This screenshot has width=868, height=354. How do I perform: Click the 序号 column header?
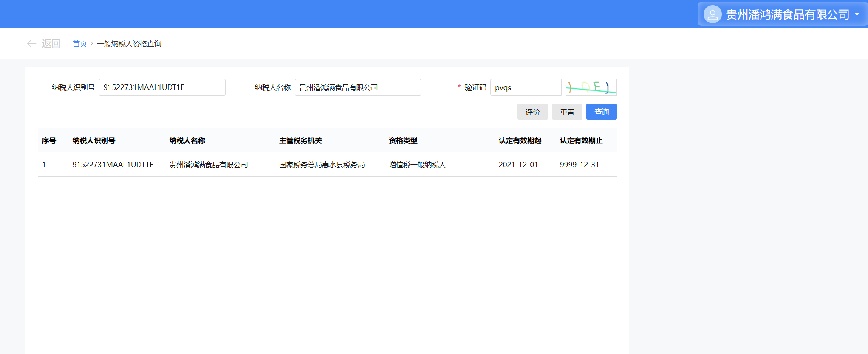(x=49, y=140)
